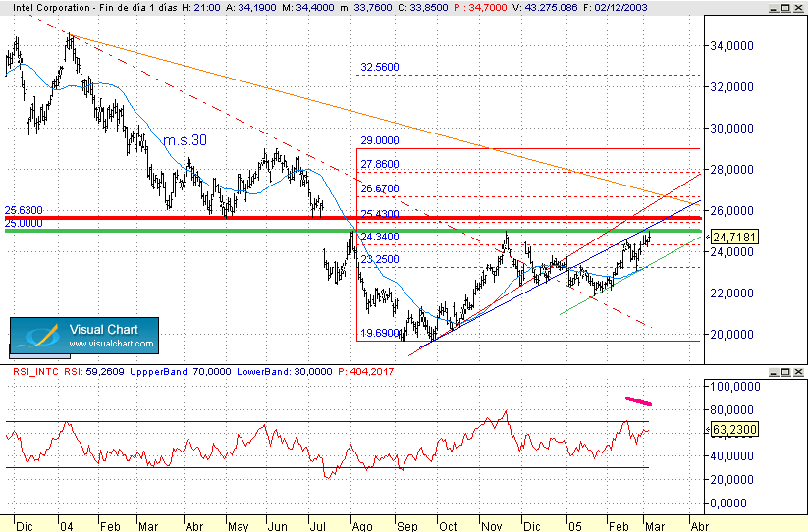Click the 27.8600 level label
The image size is (808, 532).
[380, 164]
